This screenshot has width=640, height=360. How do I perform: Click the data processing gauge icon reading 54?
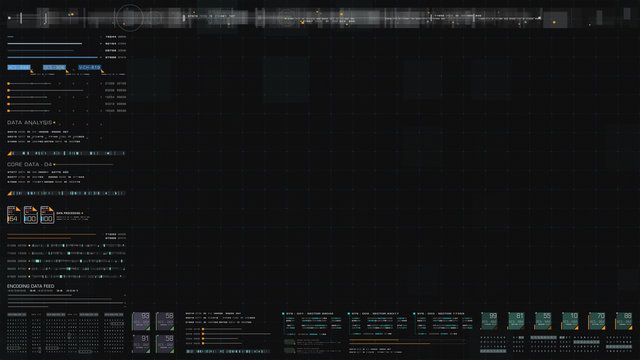pos(13,215)
